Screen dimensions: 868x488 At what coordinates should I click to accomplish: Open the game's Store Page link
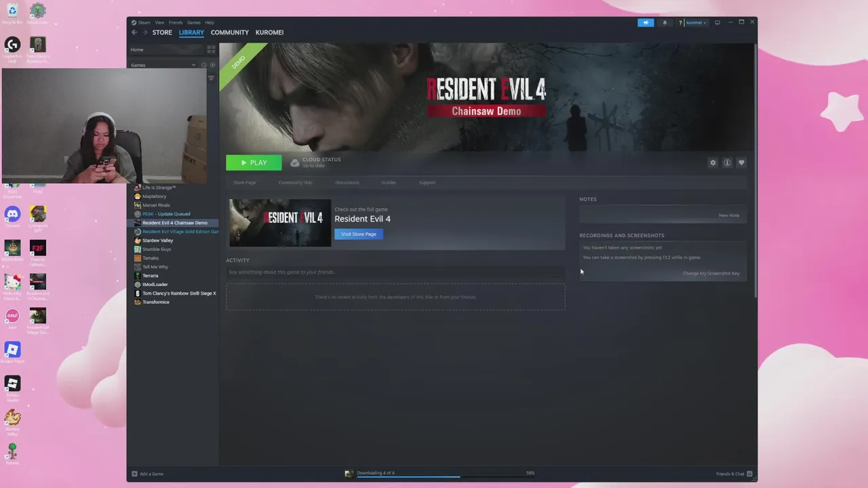(245, 182)
